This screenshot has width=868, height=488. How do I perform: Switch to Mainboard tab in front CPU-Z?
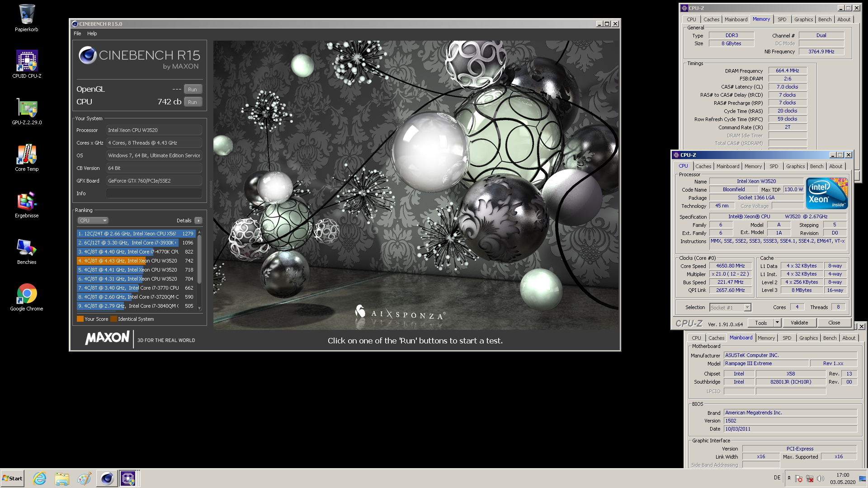click(x=728, y=166)
